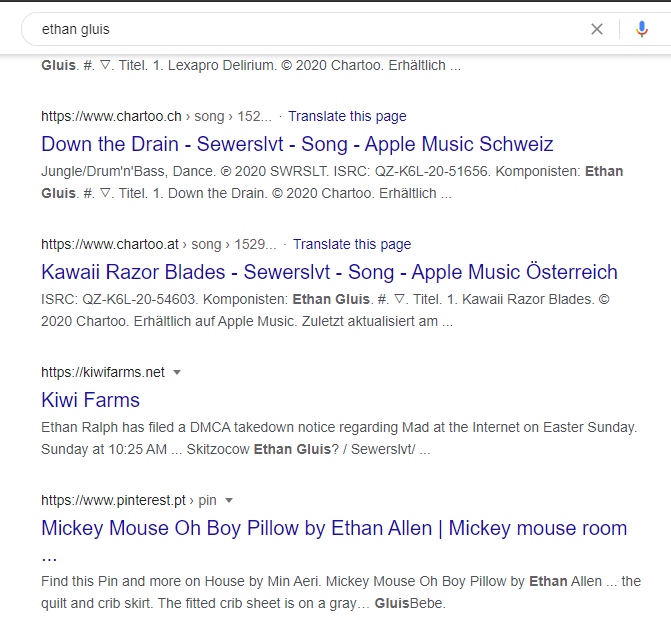Click the https://www.chartoo.ch URL text
The width and height of the screenshot is (671, 620).
pos(111,116)
